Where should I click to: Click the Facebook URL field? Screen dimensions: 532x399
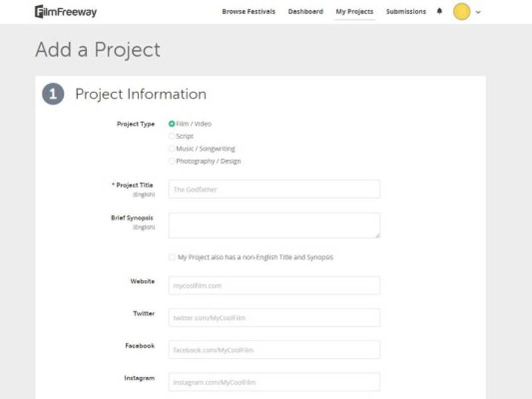click(x=274, y=350)
